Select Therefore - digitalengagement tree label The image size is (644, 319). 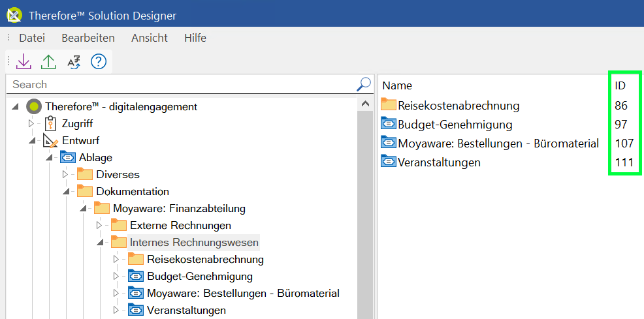click(x=121, y=107)
